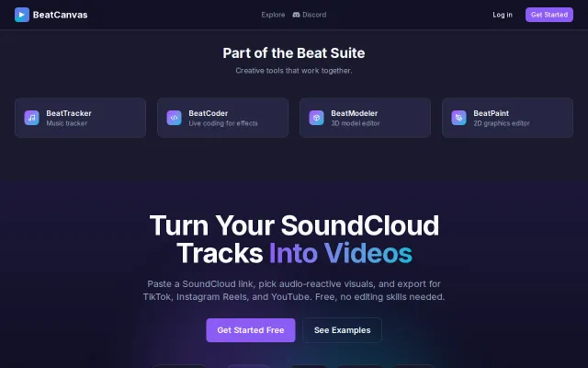The image size is (588, 368).
Task: Click the BeatTracker music note icon
Action: (31, 118)
